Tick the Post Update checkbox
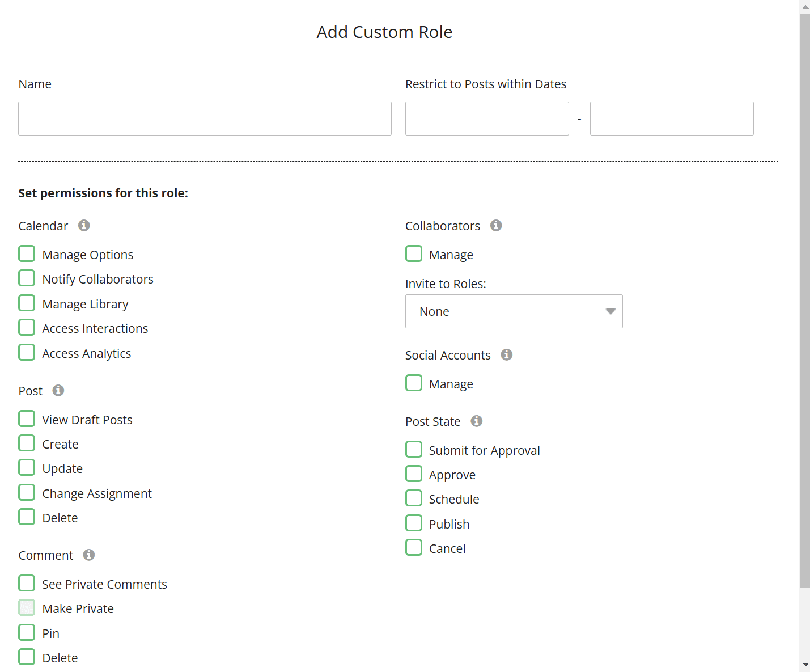The image size is (810, 672). coord(27,467)
